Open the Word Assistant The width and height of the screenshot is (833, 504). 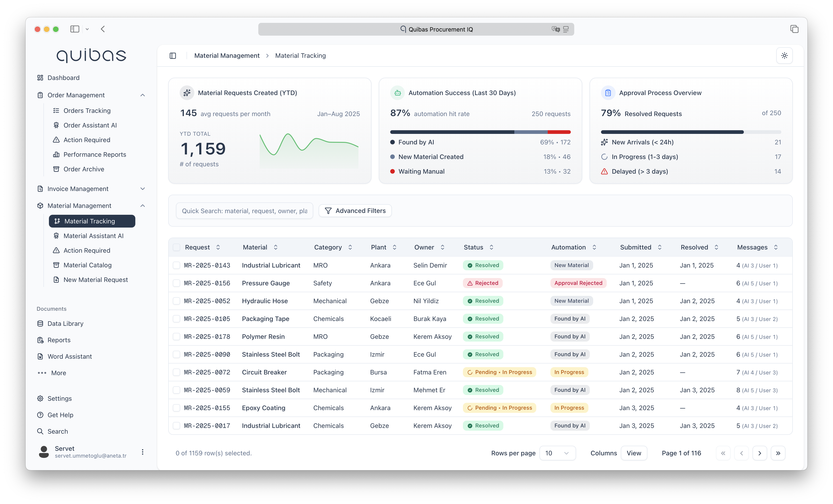tap(69, 356)
